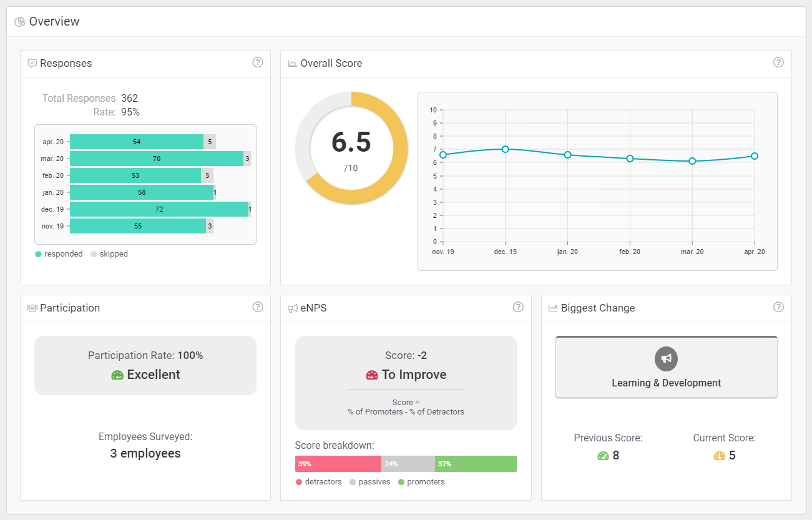This screenshot has height=520, width=812.
Task: Open the Learning & Development card
Action: click(666, 368)
